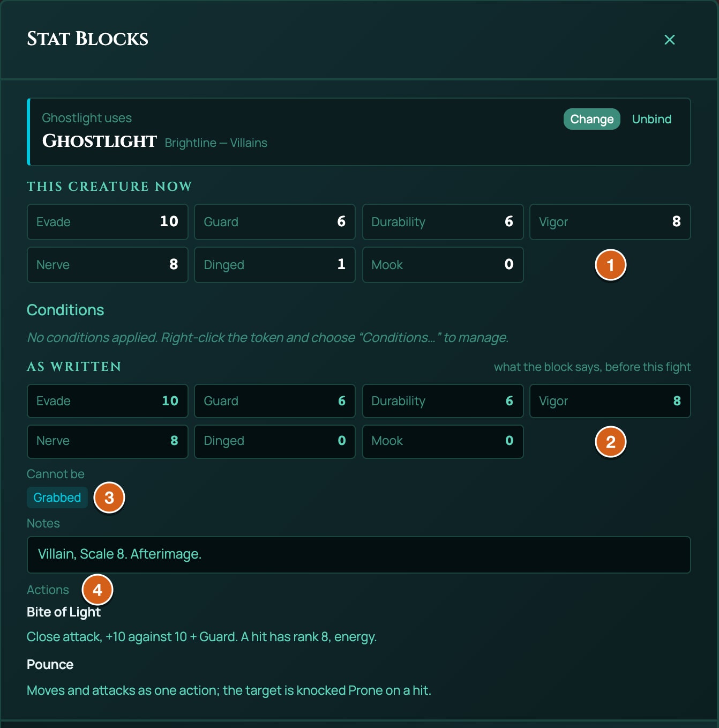Click the 'Ghostlight' block title
The width and height of the screenshot is (719, 728).
pos(100,141)
